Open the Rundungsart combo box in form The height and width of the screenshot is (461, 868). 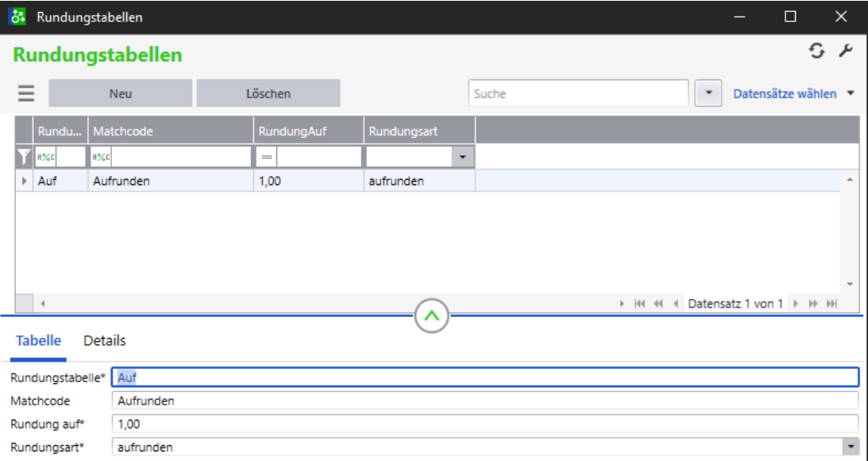point(851,447)
